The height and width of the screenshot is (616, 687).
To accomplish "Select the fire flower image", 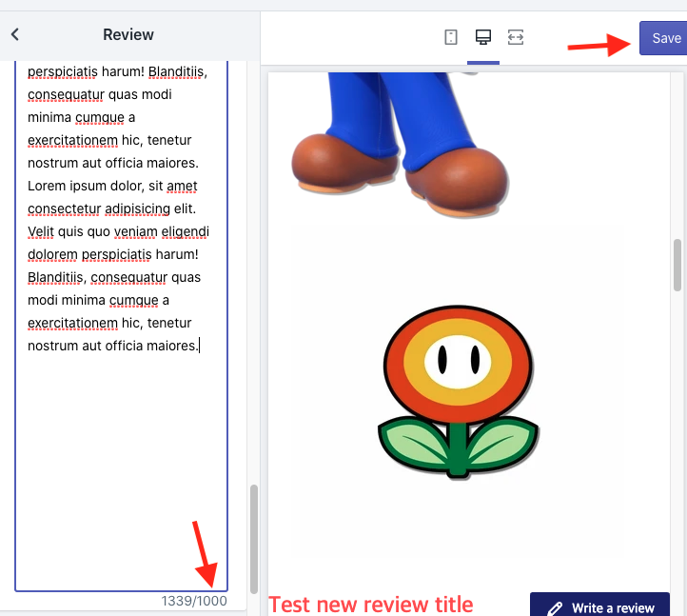I will pos(459,391).
